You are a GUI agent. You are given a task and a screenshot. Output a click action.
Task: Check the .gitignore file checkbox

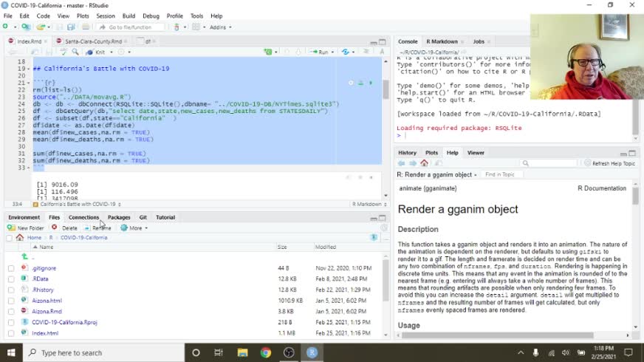(x=11, y=268)
